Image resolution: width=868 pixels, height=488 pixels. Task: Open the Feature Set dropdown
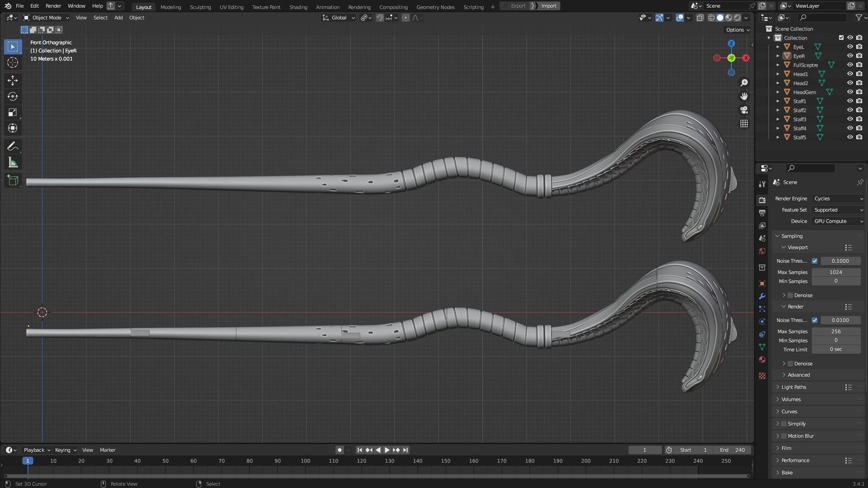point(838,210)
